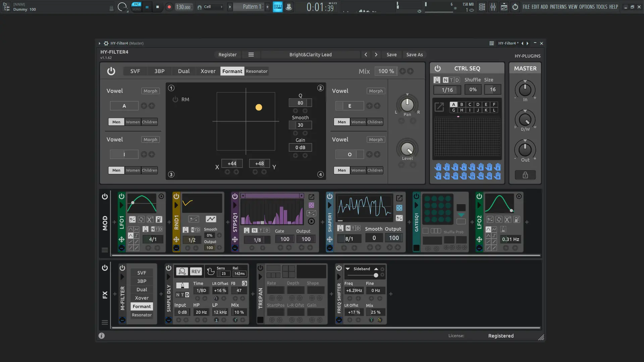Click the Save As button
The image size is (644, 362).
[x=414, y=55]
